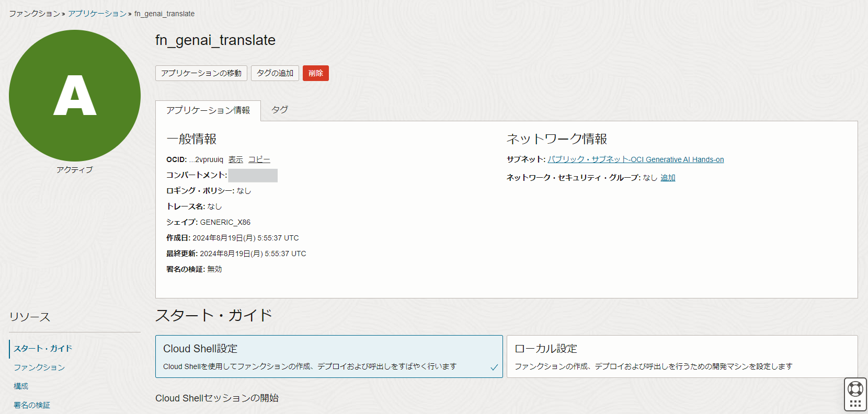868x414 pixels.
Task: Open 署名の検証 in the resources list
Action: pos(32,405)
